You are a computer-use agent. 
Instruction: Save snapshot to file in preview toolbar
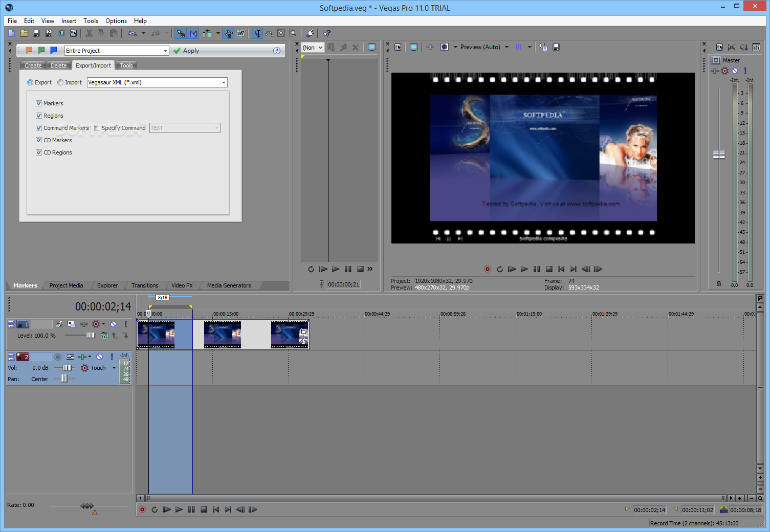(556, 47)
